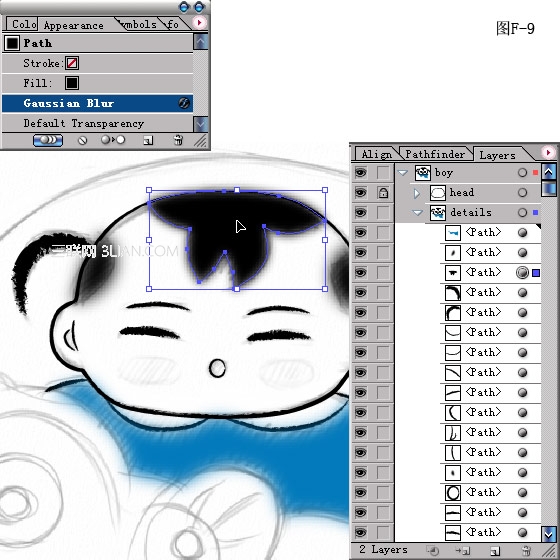Click bottom-center handle of hair bounding box
The height and width of the screenshot is (560, 560).
coord(237,289)
